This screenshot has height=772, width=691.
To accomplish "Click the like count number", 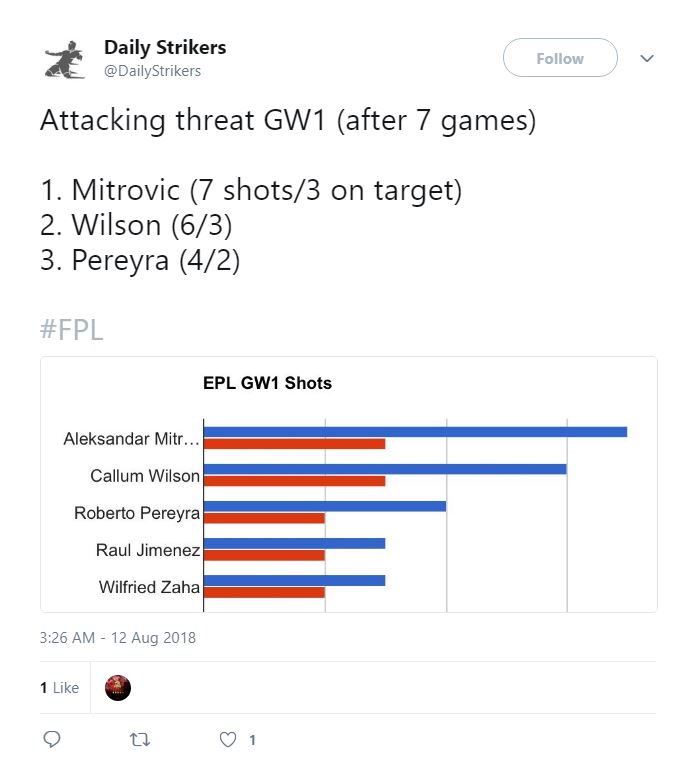I will pyautogui.click(x=252, y=740).
